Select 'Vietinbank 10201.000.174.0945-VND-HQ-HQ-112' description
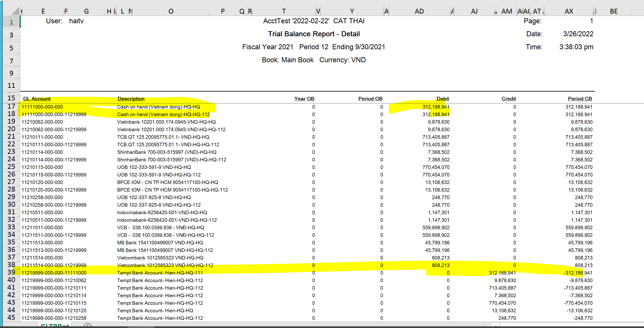 171,129
